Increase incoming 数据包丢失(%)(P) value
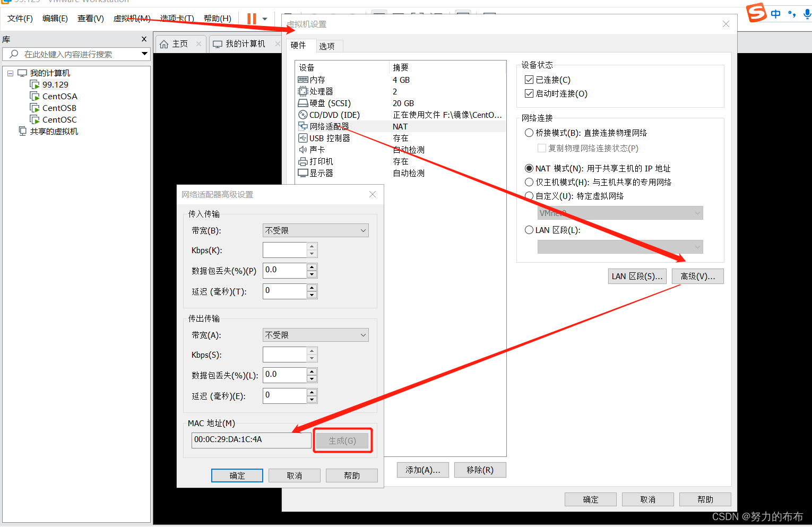This screenshot has height=527, width=812. pos(312,267)
